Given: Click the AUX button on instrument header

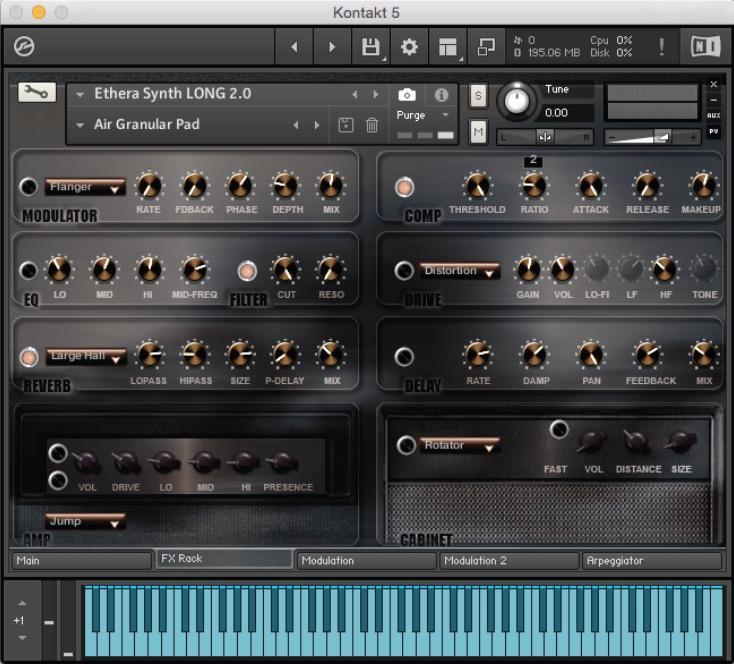Looking at the screenshot, I should [x=713, y=115].
